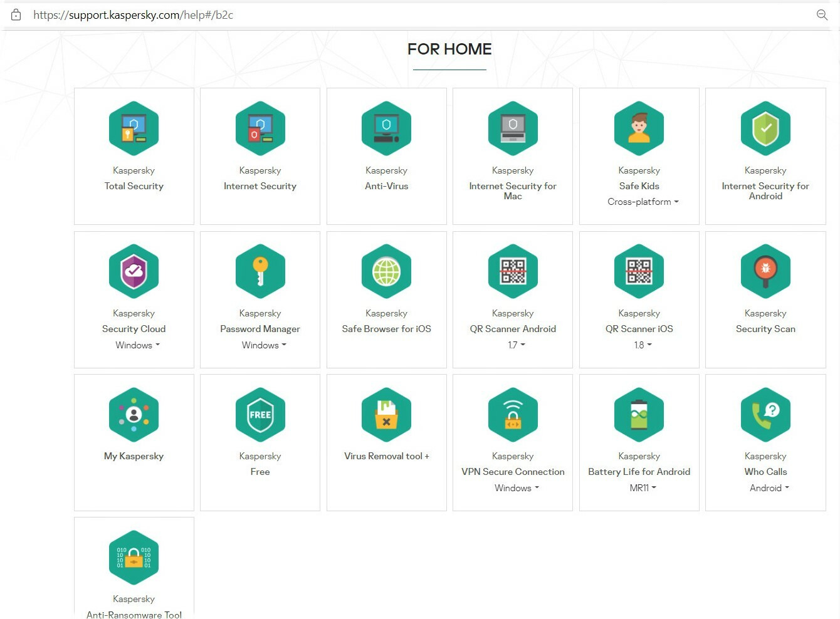Open the Security Cloud purple shield icon

click(x=134, y=271)
